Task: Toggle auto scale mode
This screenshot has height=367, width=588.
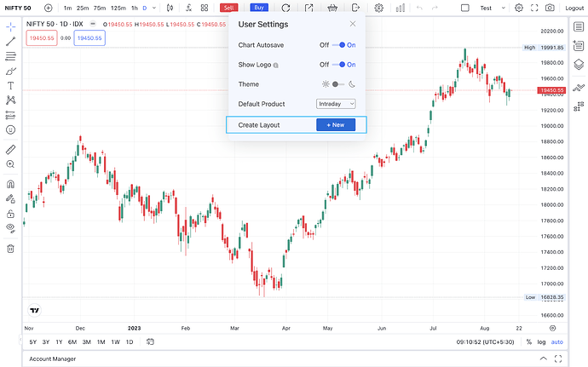Action: [556, 342]
